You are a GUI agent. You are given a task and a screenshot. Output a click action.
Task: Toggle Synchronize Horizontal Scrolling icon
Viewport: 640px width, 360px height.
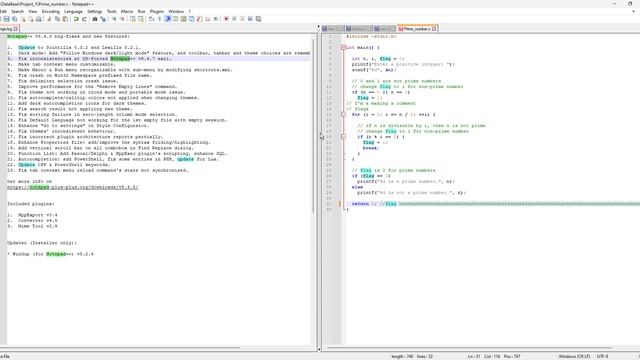pyautogui.click(x=141, y=19)
